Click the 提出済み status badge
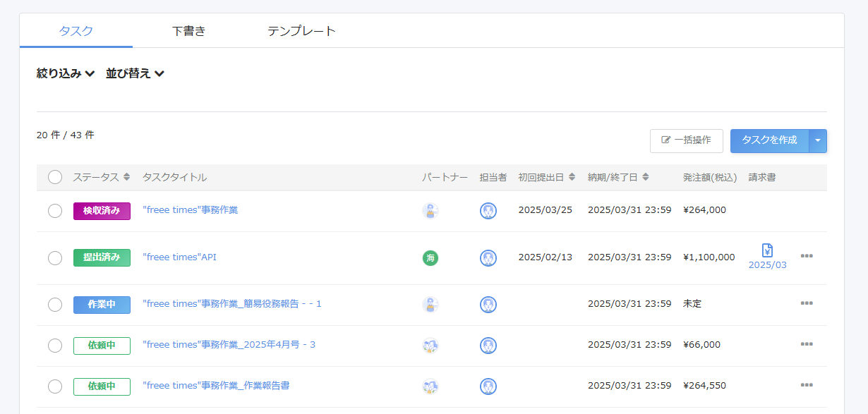This screenshot has width=868, height=414. pos(102,257)
